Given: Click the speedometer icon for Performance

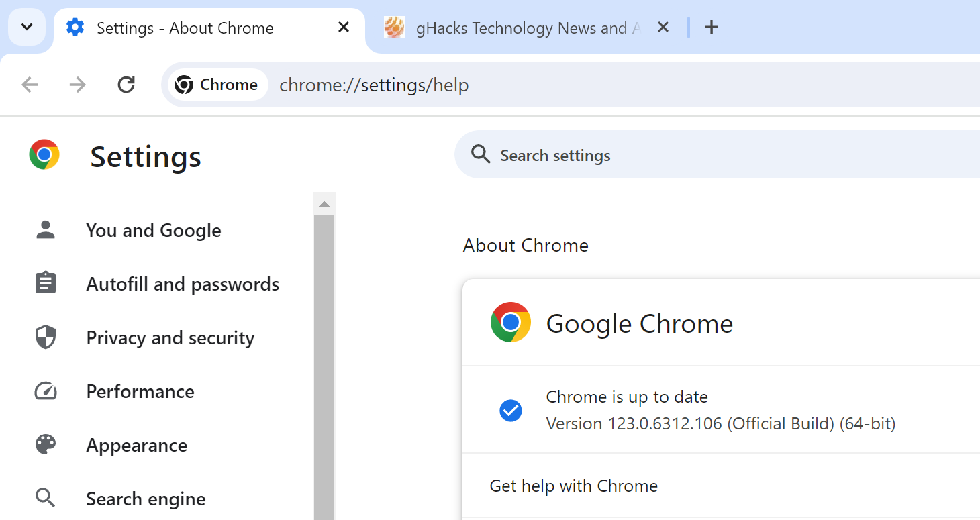Looking at the screenshot, I should pos(46,391).
